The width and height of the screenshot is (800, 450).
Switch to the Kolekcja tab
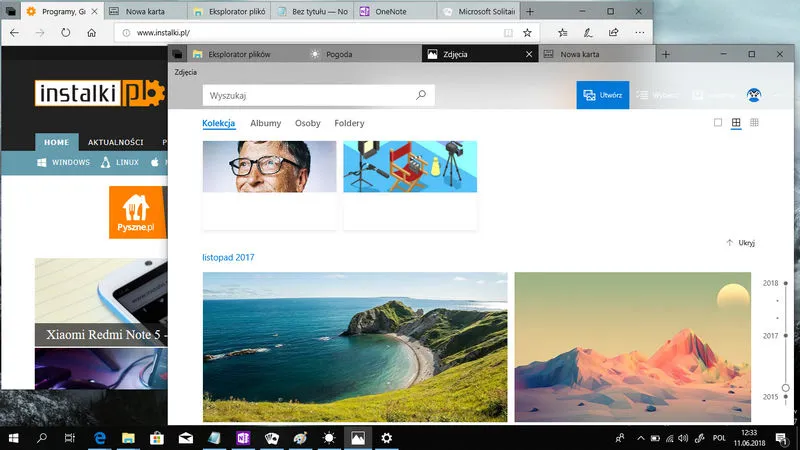[x=218, y=123]
